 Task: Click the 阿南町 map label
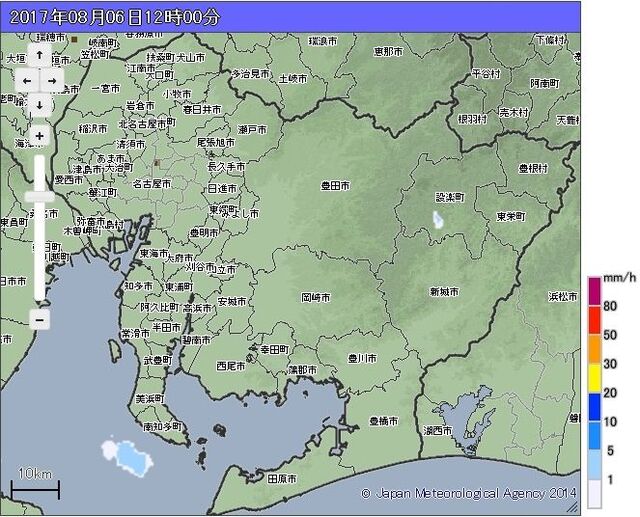point(545,83)
